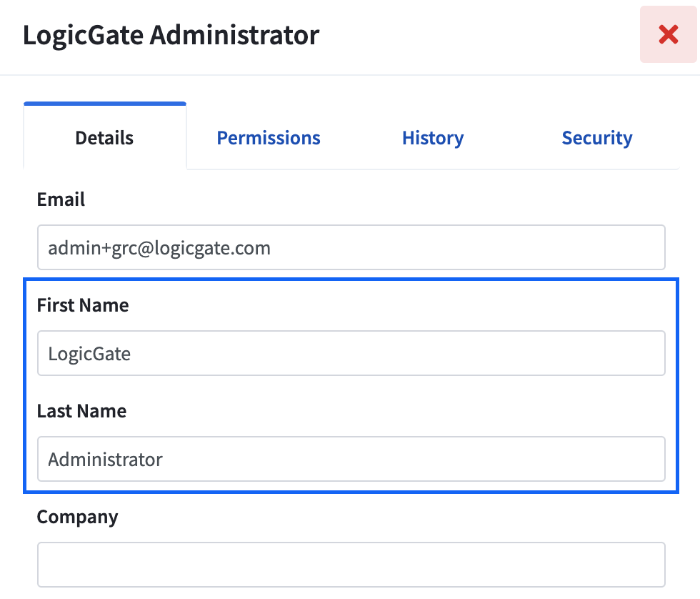Image resolution: width=700 pixels, height=599 pixels.
Task: Click the First Name label text
Action: pyautogui.click(x=83, y=305)
